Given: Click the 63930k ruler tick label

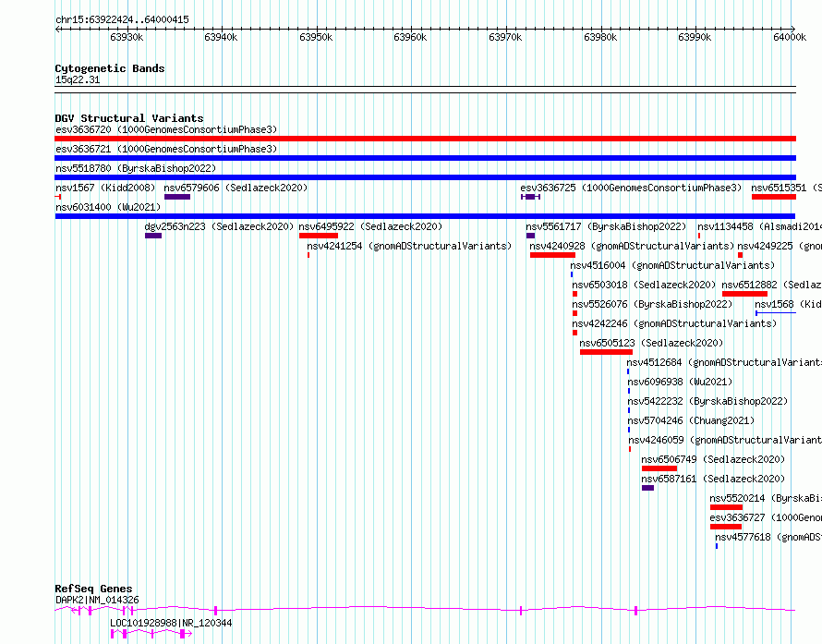Looking at the screenshot, I should pyautogui.click(x=127, y=37).
